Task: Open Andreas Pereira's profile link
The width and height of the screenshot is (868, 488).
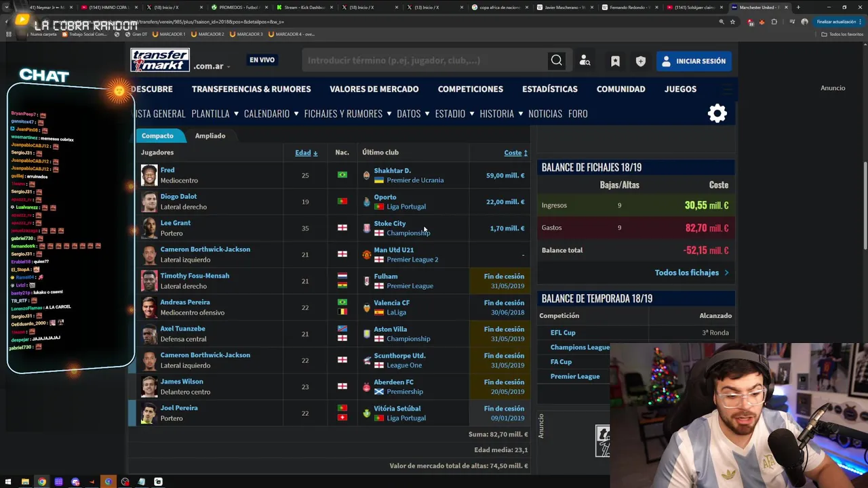Action: pos(184,302)
